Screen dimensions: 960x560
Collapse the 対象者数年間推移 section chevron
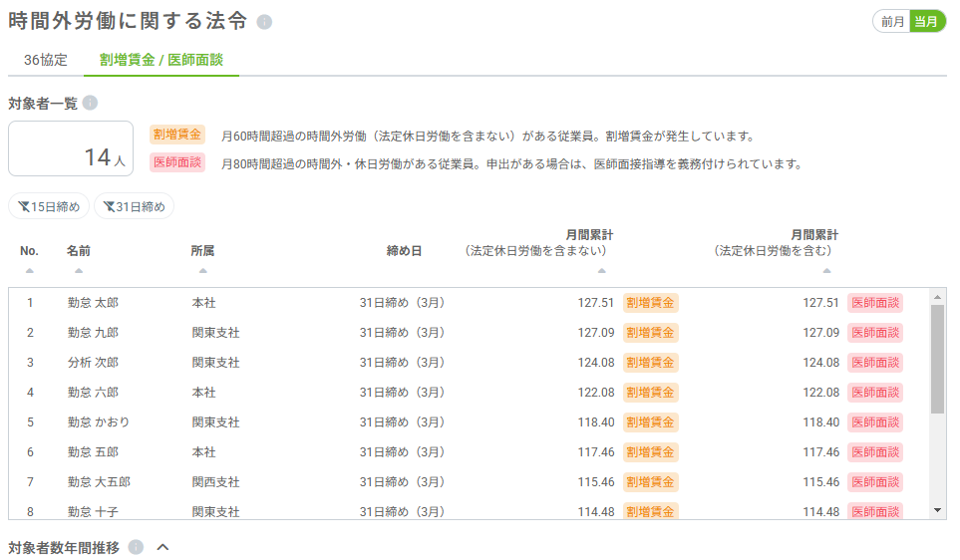coord(163,547)
